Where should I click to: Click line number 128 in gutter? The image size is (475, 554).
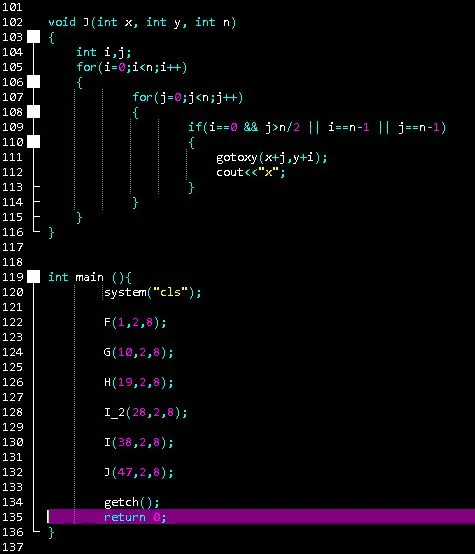coord(12,412)
